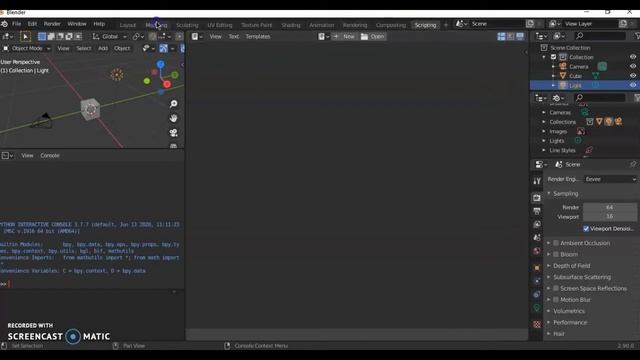Open the Render properties tab icon
The image size is (640, 360).
(x=537, y=198)
